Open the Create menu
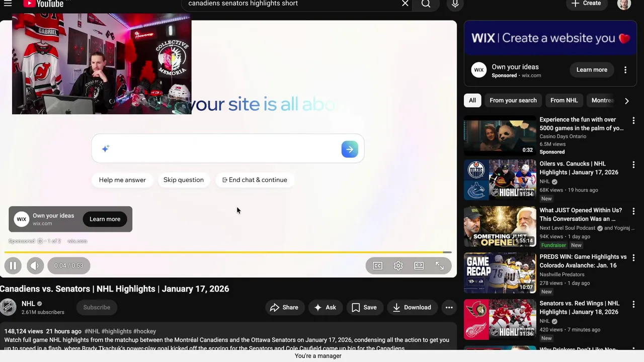 [586, 4]
